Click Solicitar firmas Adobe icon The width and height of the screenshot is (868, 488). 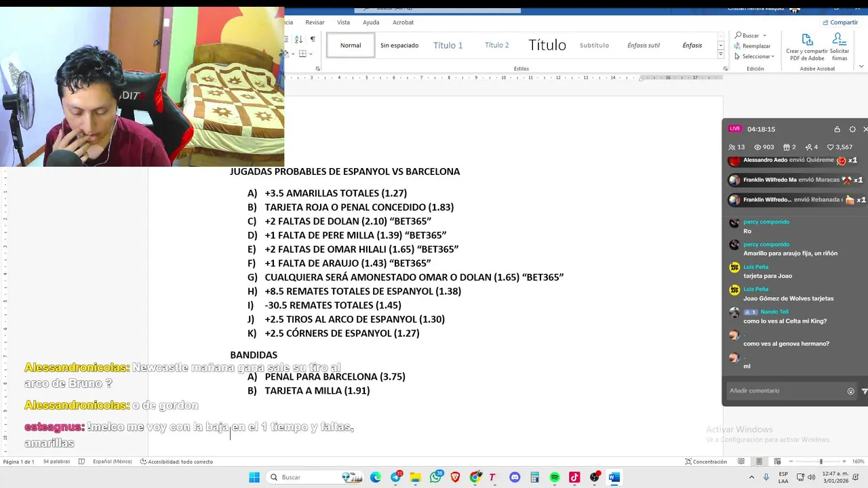(840, 47)
